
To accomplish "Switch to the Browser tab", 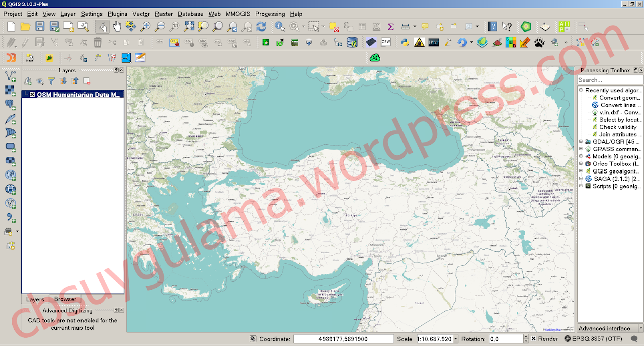I will (65, 299).
